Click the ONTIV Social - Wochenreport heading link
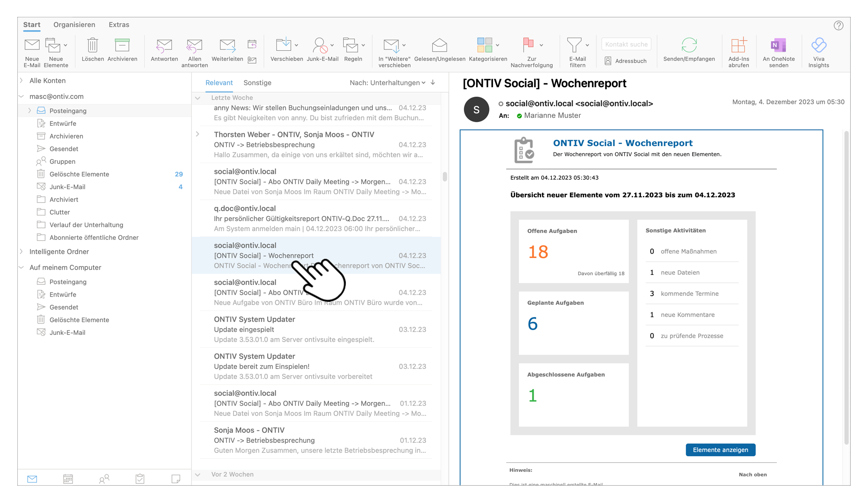868x503 pixels. pyautogui.click(x=622, y=143)
